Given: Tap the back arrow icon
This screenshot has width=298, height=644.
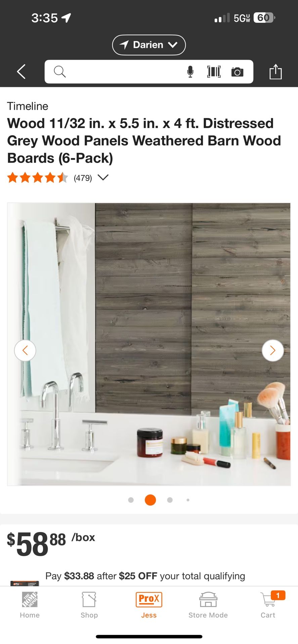Looking at the screenshot, I should [x=21, y=71].
